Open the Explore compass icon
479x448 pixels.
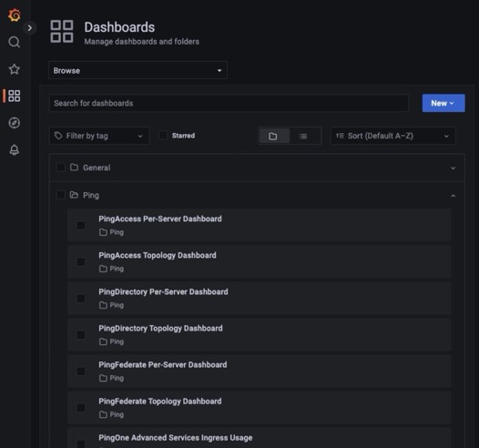14,123
